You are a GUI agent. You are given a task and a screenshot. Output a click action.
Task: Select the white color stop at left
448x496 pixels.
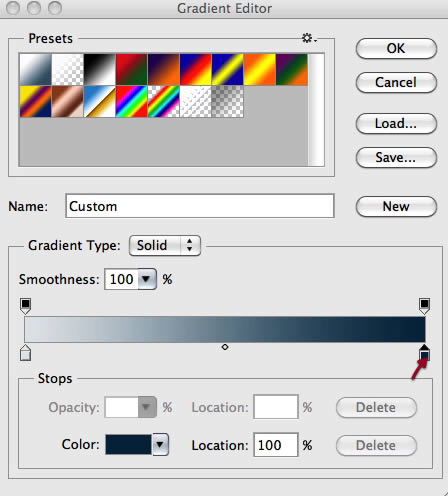point(26,353)
